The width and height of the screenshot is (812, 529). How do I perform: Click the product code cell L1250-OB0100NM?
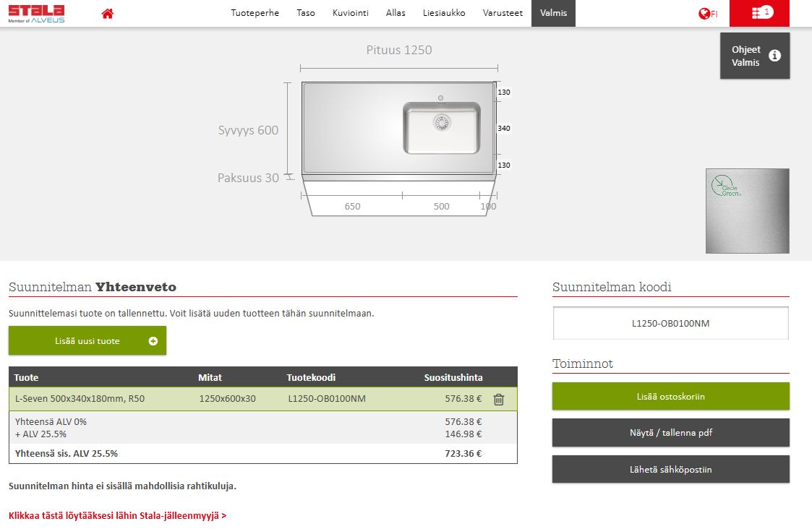pyautogui.click(x=327, y=399)
